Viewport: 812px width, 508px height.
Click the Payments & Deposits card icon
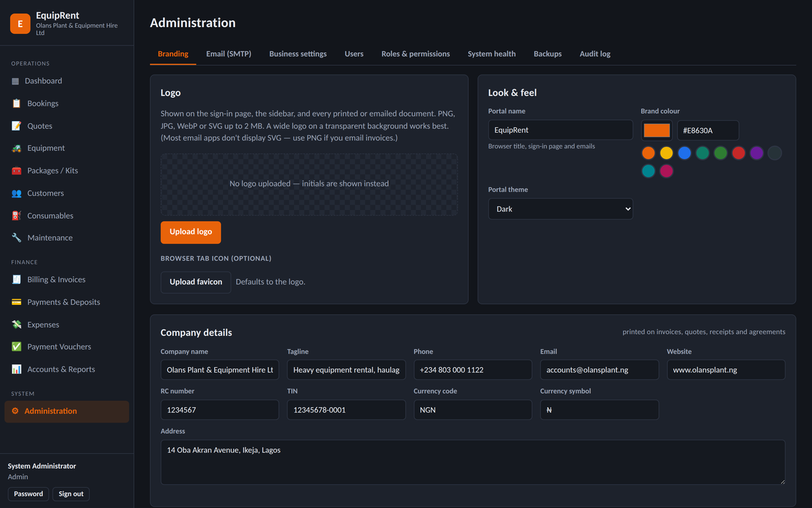pyautogui.click(x=16, y=302)
